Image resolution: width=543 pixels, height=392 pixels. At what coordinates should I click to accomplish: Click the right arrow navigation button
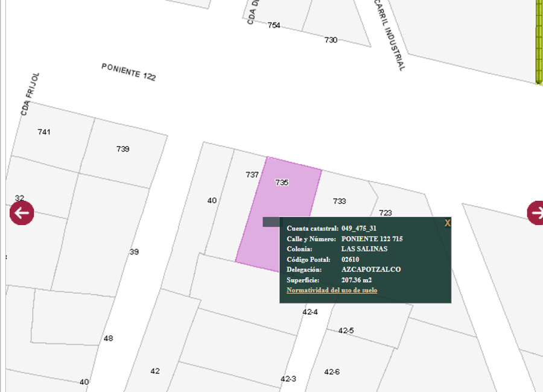536,213
